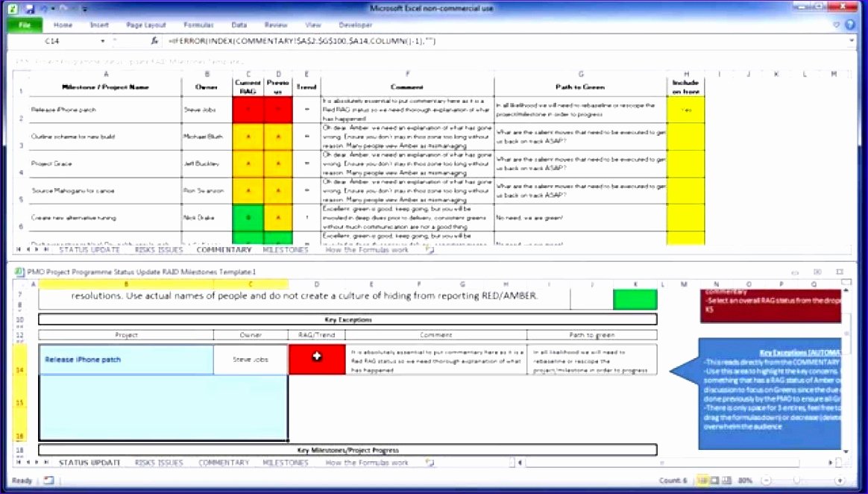Maximize the lower PMO workbook window
The width and height of the screenshot is (868, 494).
pyautogui.click(x=817, y=272)
